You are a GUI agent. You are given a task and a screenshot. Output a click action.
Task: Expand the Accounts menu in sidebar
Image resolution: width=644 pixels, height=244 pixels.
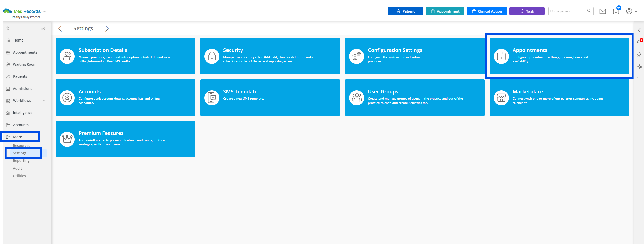coord(44,125)
